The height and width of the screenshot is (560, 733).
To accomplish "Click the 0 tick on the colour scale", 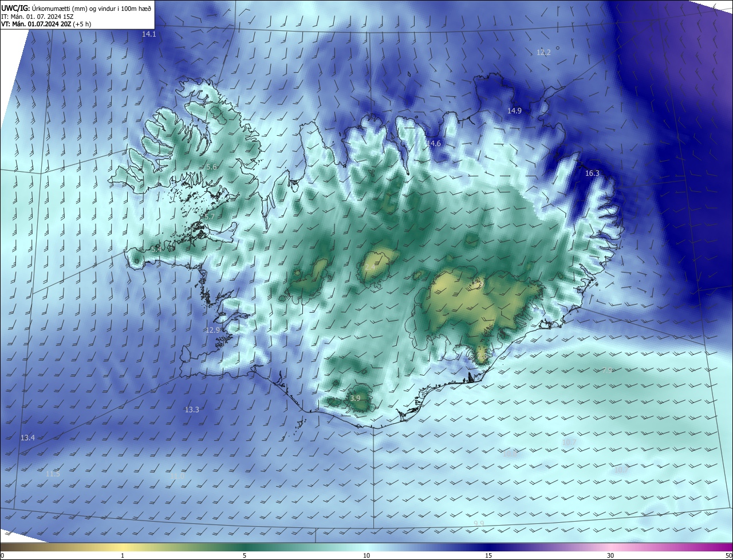I will coord(2,555).
